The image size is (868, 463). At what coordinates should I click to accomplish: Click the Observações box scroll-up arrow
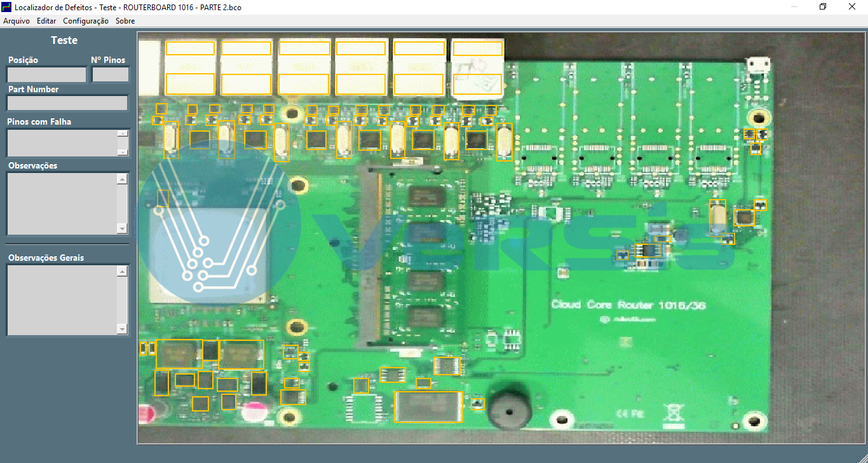tap(123, 179)
